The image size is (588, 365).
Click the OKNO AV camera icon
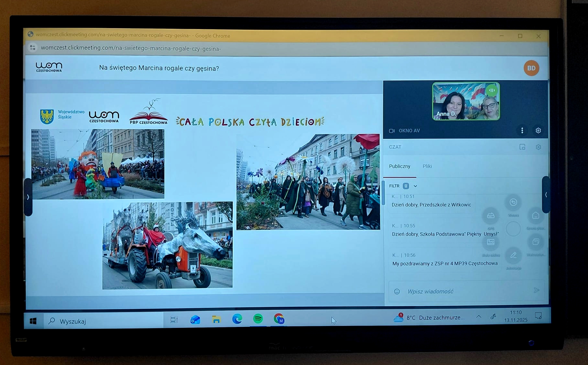pyautogui.click(x=392, y=131)
